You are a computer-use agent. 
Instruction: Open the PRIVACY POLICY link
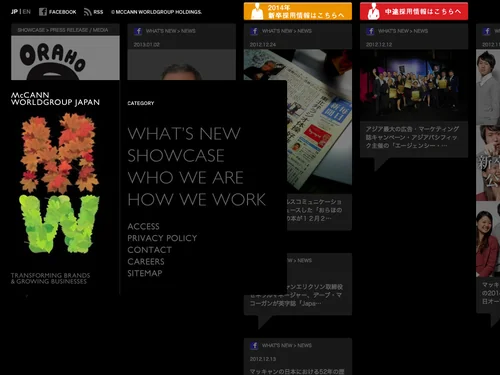coord(162,238)
